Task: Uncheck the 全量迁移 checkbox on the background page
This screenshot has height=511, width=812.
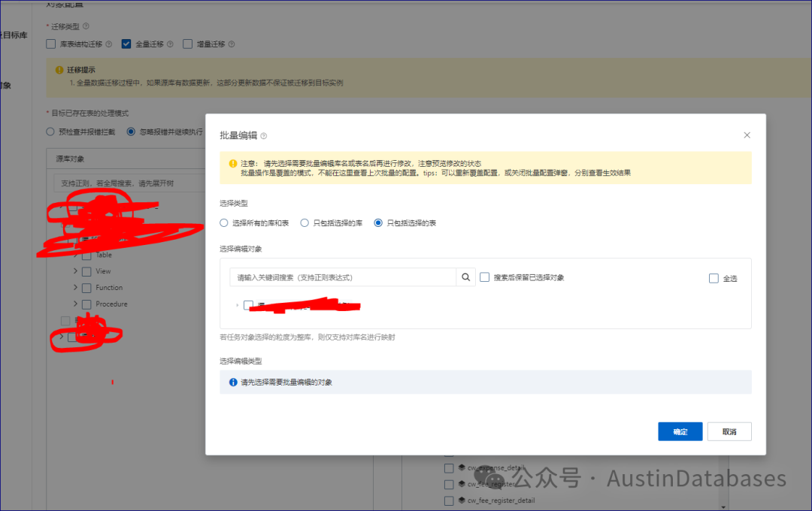Action: click(126, 44)
